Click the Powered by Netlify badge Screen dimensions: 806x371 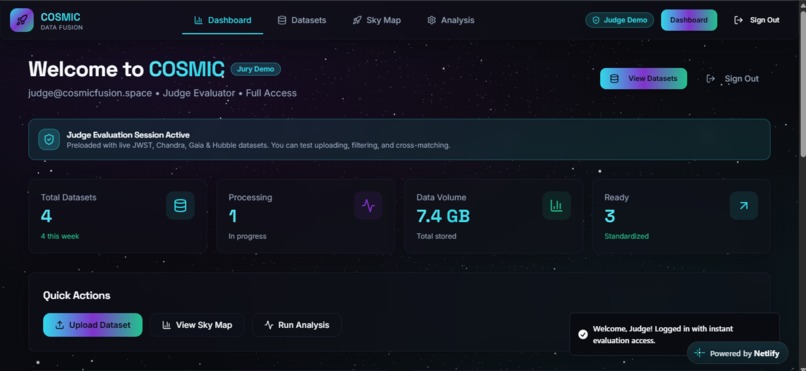tap(737, 353)
